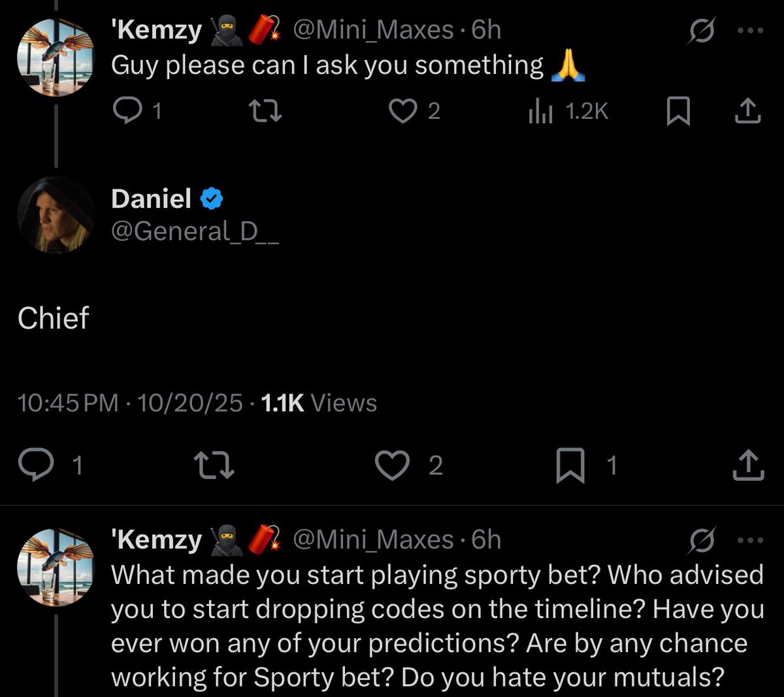Retweet Daniel's "Chief" tweet
Viewport: 784px width, 697px height.
[215, 465]
